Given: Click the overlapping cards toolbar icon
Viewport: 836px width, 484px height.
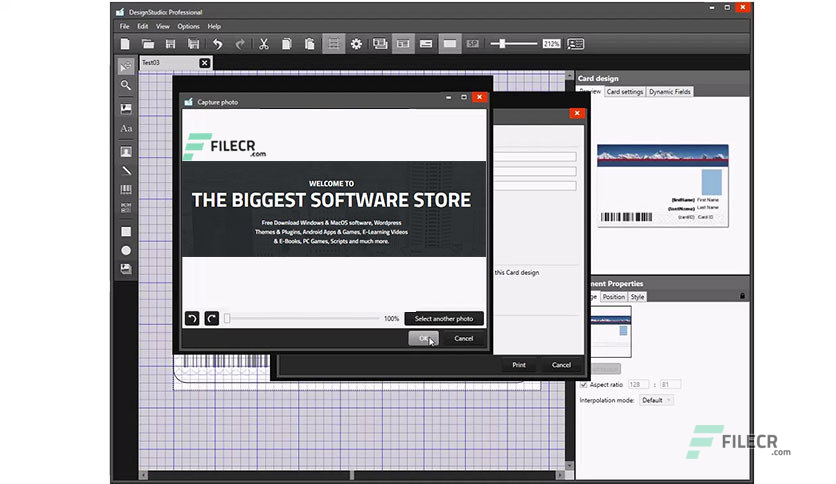Looking at the screenshot, I should click(380, 44).
